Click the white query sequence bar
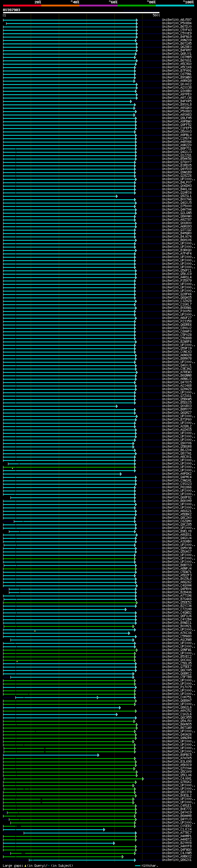This screenshot has width=197, height=868. 81,13
